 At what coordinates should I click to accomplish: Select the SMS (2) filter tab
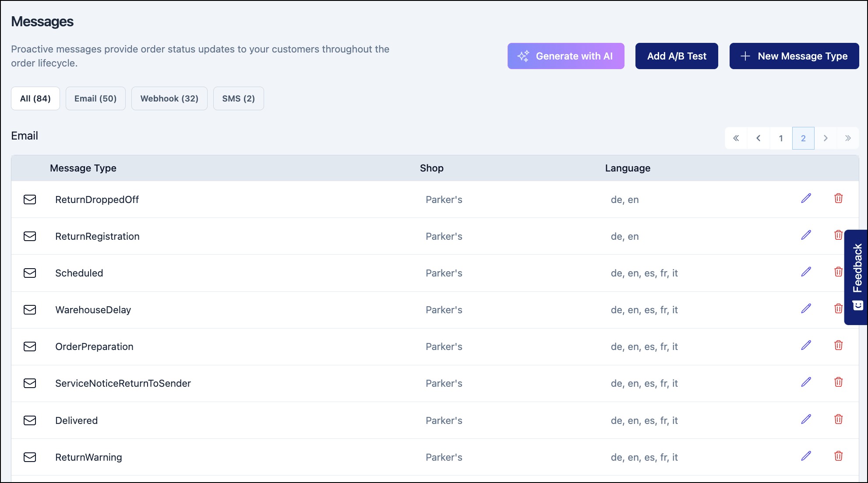pyautogui.click(x=238, y=98)
